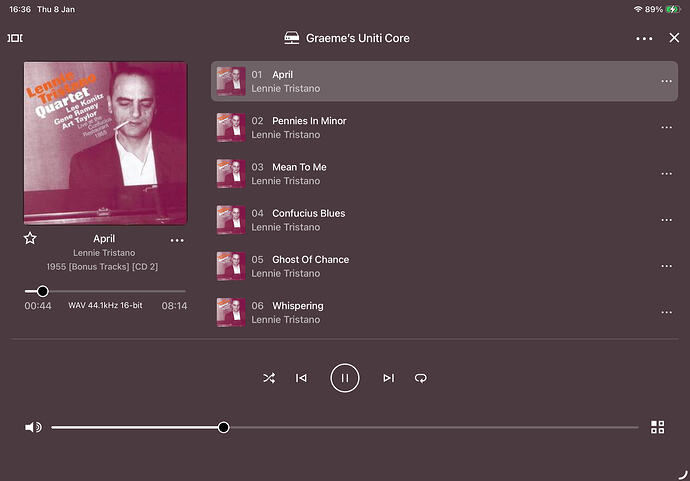Mute using the volume speaker icon

click(33, 427)
